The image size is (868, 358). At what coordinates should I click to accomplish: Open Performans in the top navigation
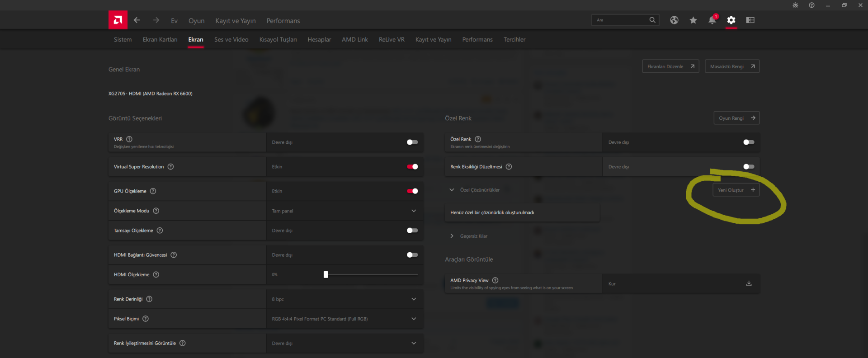[x=283, y=21]
